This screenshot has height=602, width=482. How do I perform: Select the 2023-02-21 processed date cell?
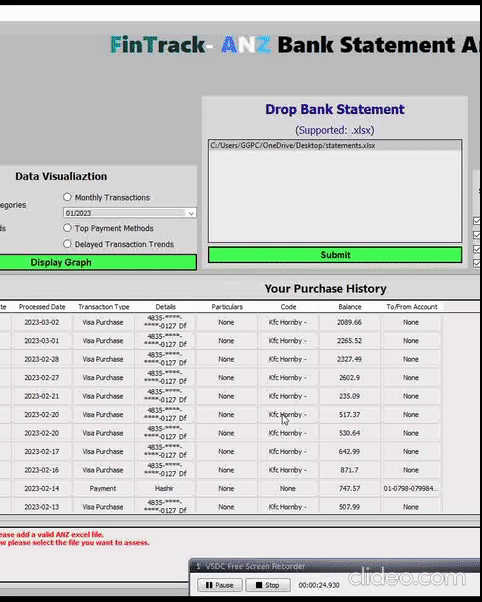click(x=41, y=396)
